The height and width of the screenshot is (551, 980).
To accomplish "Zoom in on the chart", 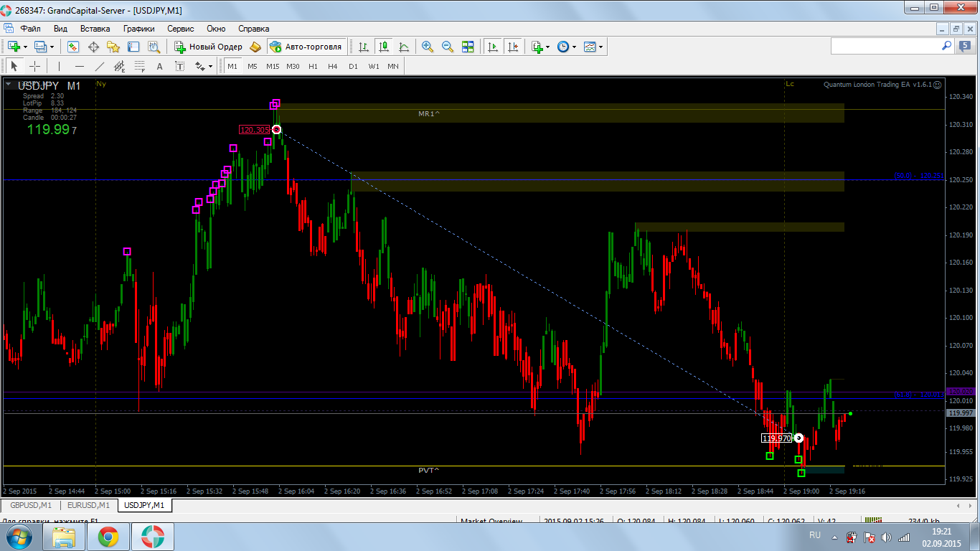I will (x=428, y=47).
